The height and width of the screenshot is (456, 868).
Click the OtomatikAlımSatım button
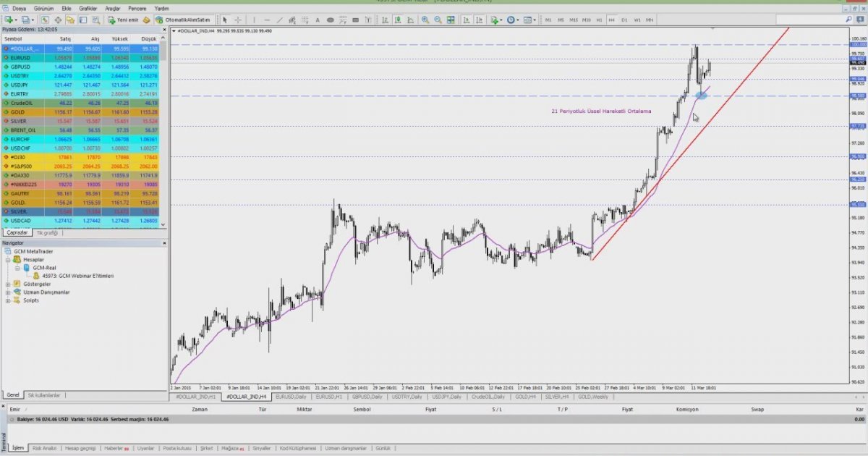[x=181, y=20]
